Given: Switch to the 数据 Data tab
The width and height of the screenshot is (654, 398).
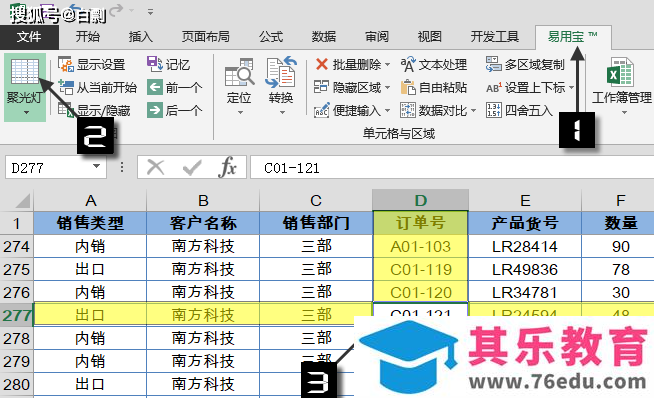Looking at the screenshot, I should 324,37.
